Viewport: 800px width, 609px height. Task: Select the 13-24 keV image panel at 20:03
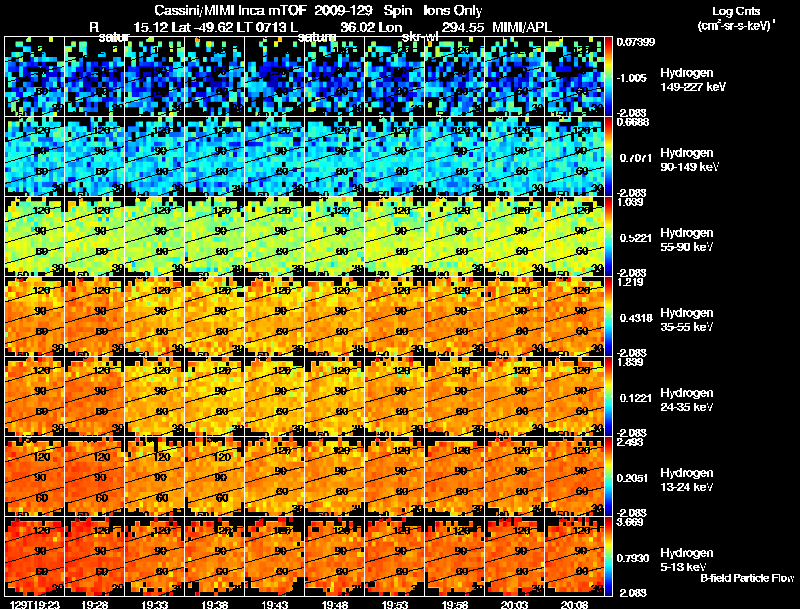point(515,477)
